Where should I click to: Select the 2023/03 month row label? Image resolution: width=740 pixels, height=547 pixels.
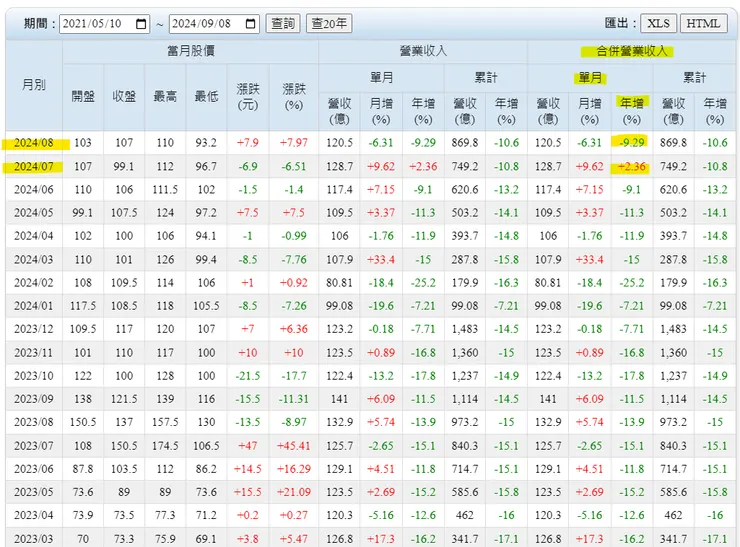[34, 539]
